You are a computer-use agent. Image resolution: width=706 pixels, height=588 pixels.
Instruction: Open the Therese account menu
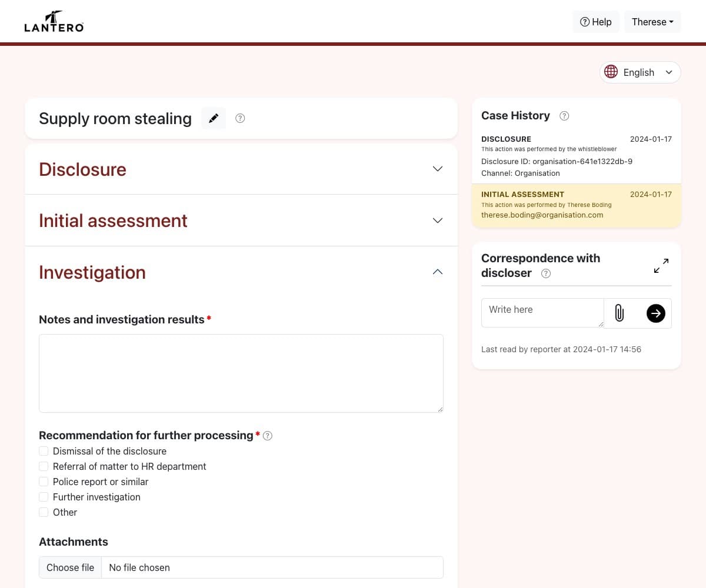coord(652,22)
